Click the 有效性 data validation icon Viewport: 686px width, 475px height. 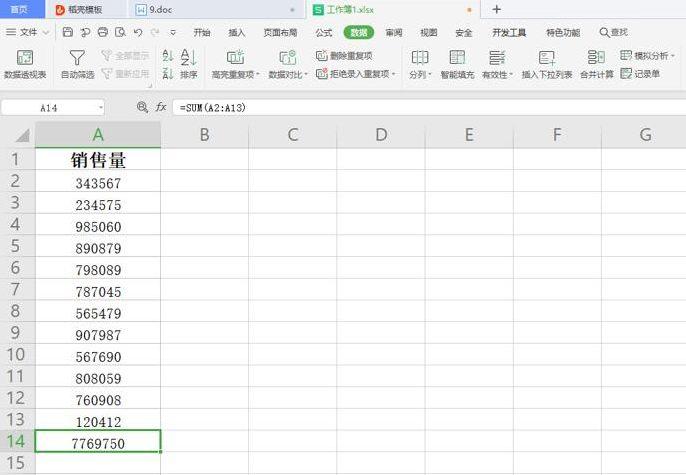497,57
